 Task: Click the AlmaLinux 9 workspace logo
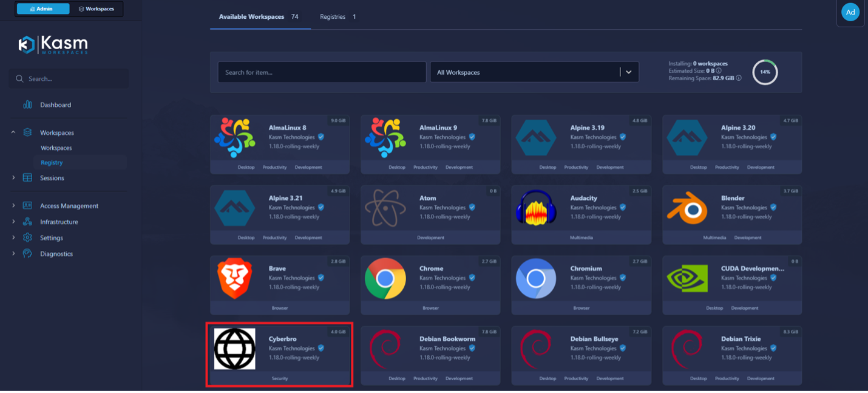click(x=385, y=137)
